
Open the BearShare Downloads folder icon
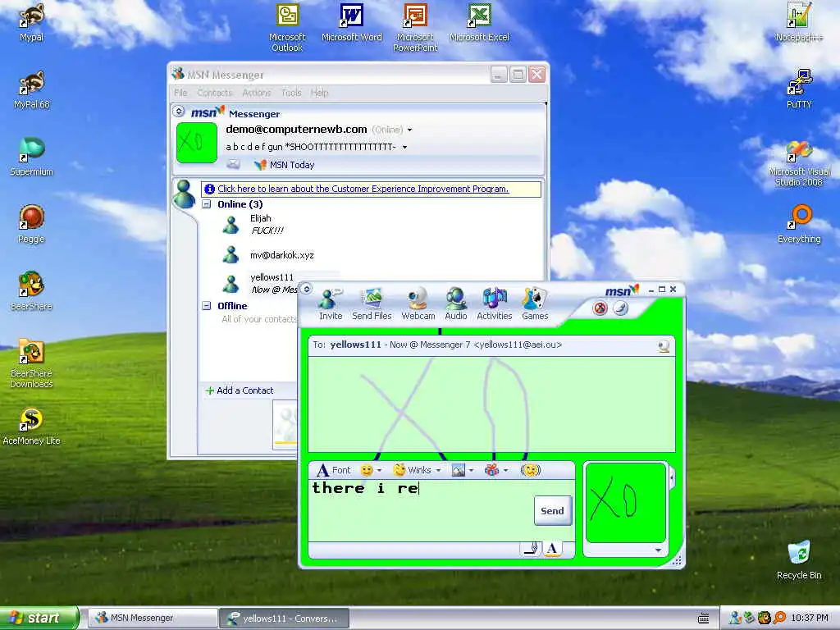click(x=32, y=363)
